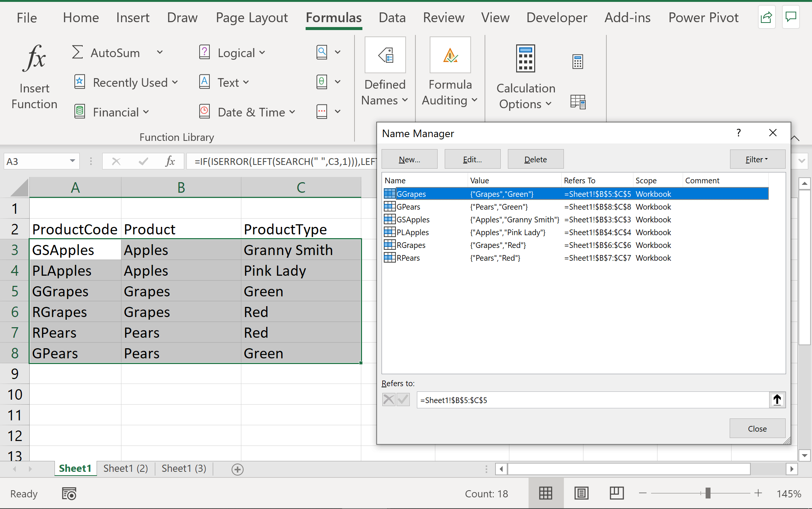The height and width of the screenshot is (509, 812).
Task: Click the Comments speech bubble icon
Action: [791, 17]
